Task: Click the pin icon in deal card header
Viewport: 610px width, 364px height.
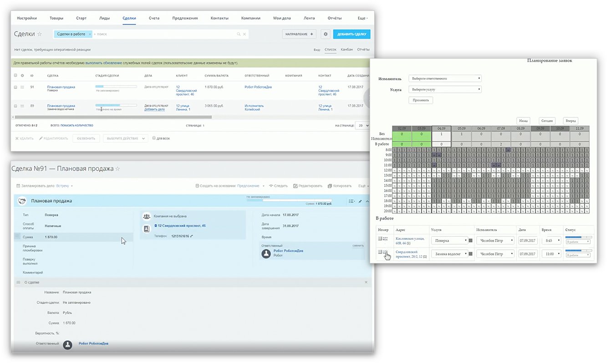Action: click(360, 201)
